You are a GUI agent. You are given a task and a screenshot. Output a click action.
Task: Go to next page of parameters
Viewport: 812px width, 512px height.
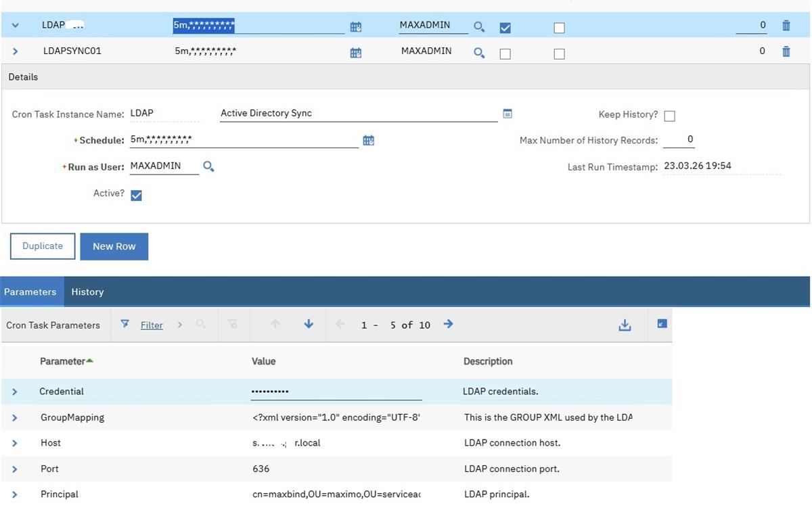tap(448, 325)
